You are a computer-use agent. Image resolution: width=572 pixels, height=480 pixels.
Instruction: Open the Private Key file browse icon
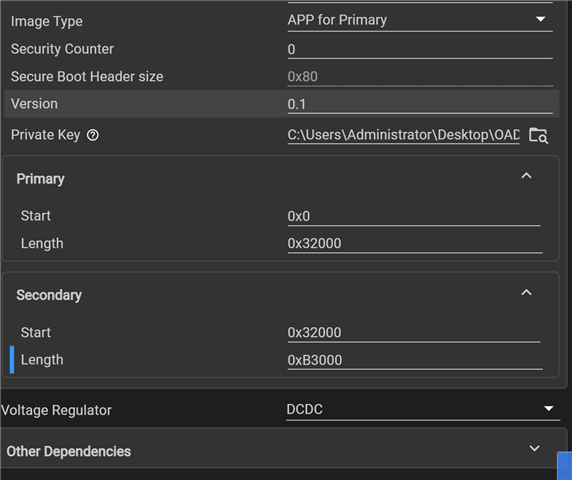538,135
